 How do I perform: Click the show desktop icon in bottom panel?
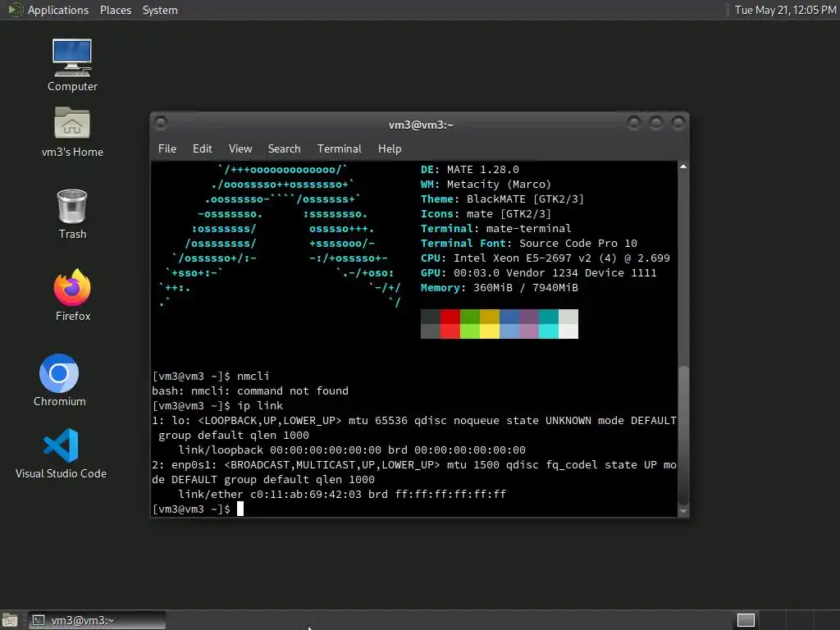pos(10,620)
